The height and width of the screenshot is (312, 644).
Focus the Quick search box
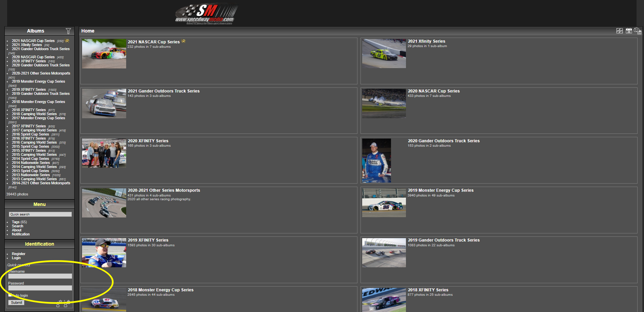(40, 214)
